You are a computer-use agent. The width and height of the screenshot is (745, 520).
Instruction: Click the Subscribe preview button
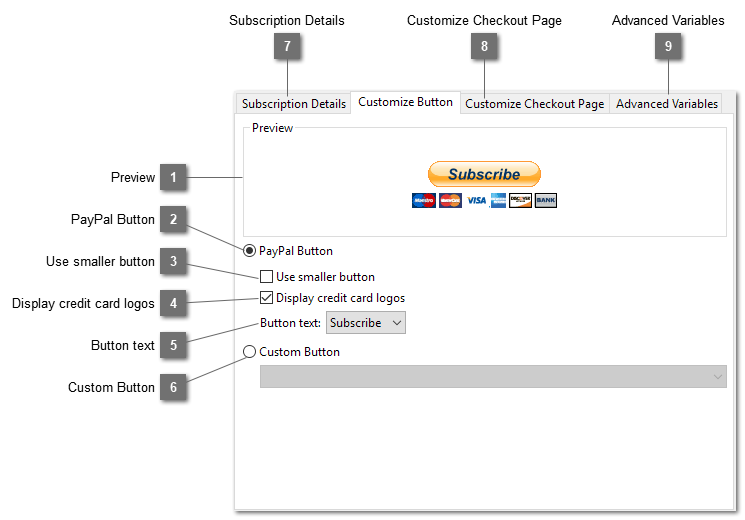click(x=484, y=174)
